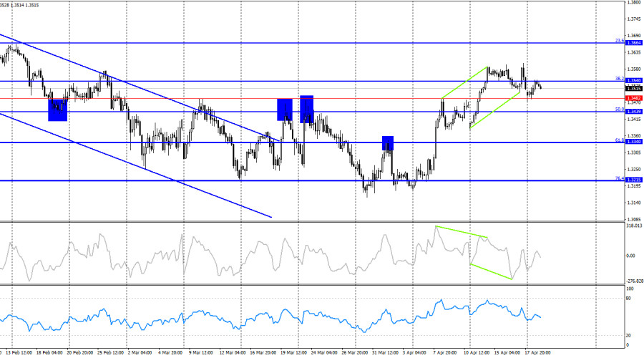Image resolution: width=644 pixels, height=358 pixels.
Task: Click the 1.3800 price scale value
Action: tap(634, 2)
